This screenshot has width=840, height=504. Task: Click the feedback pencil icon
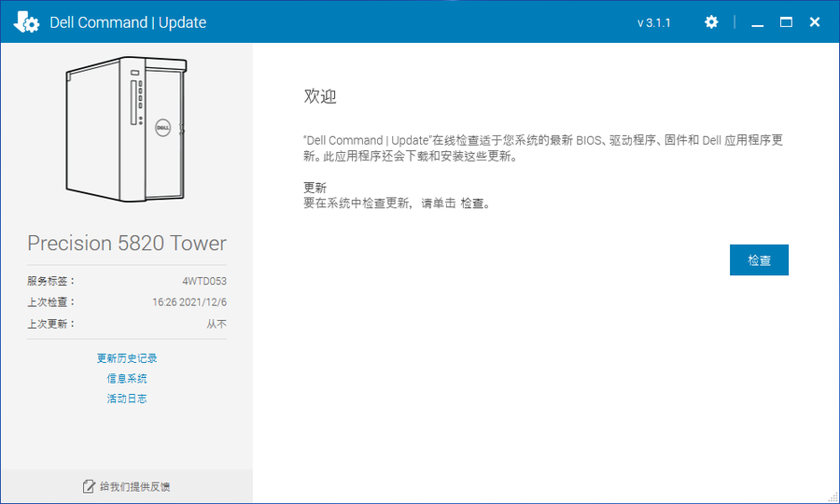tap(89, 486)
